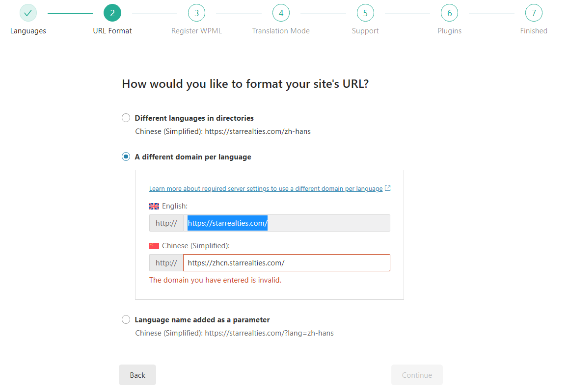Select A different domain per language radio
This screenshot has height=392, width=569.
(x=126, y=157)
